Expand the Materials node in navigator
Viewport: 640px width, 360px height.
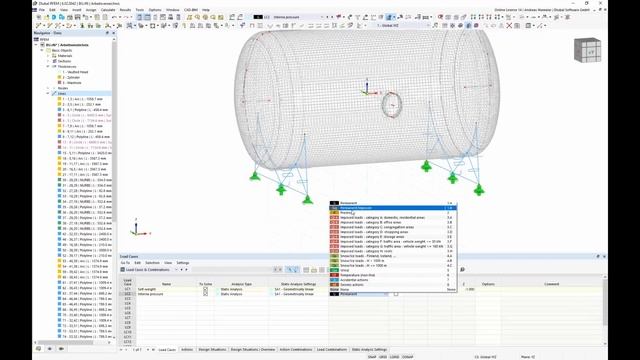click(x=48, y=56)
